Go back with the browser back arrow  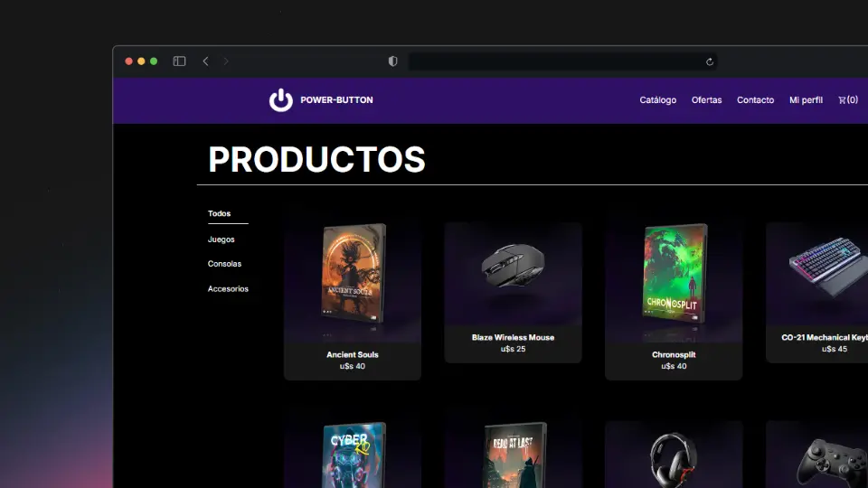tap(205, 61)
